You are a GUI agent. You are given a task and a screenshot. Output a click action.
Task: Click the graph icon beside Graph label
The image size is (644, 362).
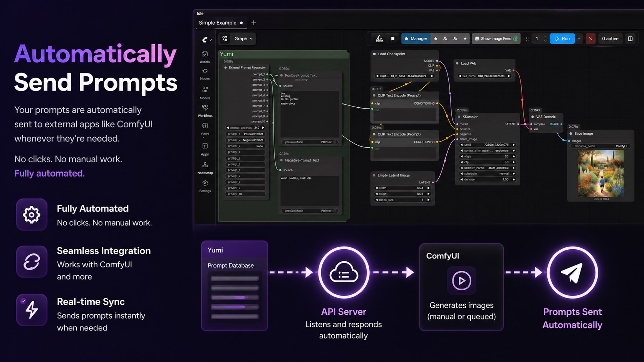click(x=225, y=38)
